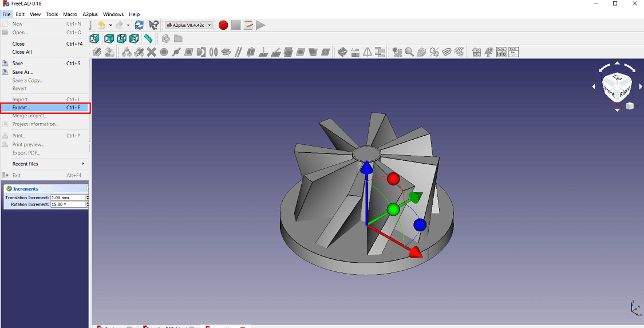Click the degrees of freedom DOF icon
This screenshot has width=644, height=328.
(460, 52)
